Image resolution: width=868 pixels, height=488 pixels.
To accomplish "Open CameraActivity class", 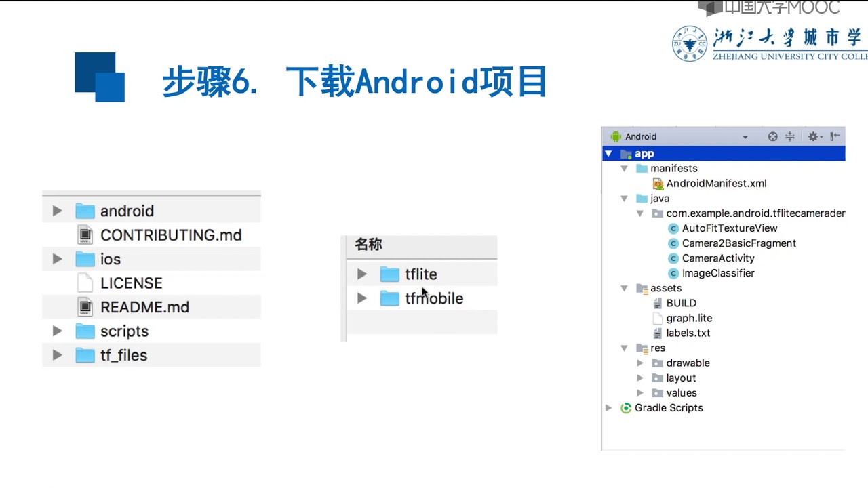I will [x=718, y=258].
